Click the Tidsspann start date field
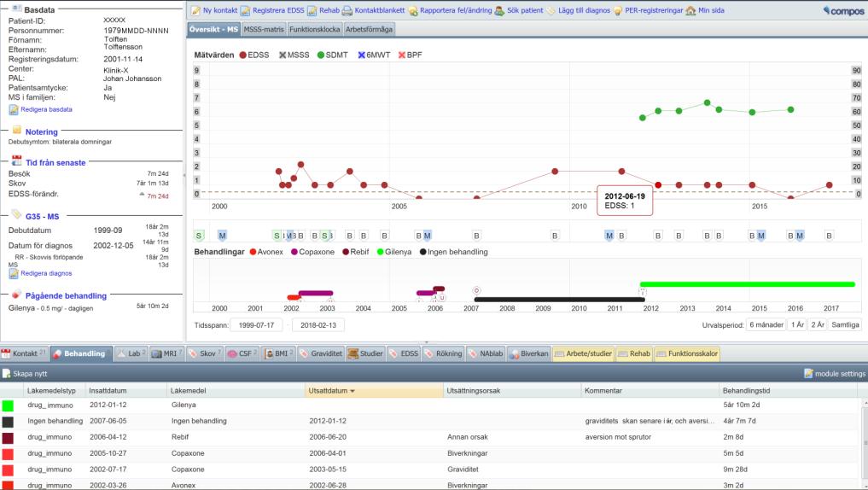The height and width of the screenshot is (490, 868). 256,325
